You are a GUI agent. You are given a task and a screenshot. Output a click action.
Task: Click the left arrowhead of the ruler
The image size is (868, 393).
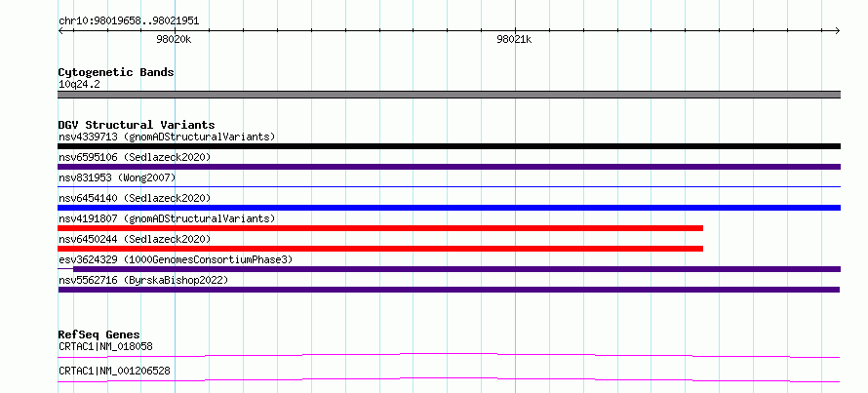[x=60, y=30]
